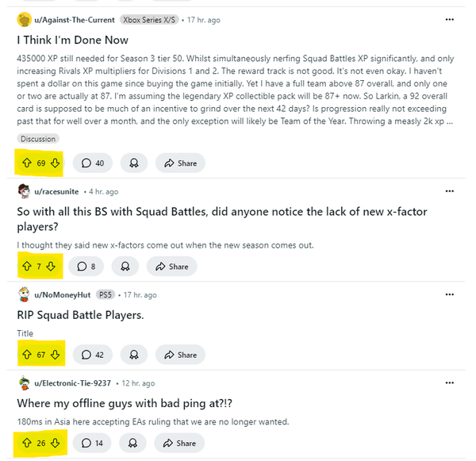
Task: Upvote the racesunite x-factor post
Action: 27,267
